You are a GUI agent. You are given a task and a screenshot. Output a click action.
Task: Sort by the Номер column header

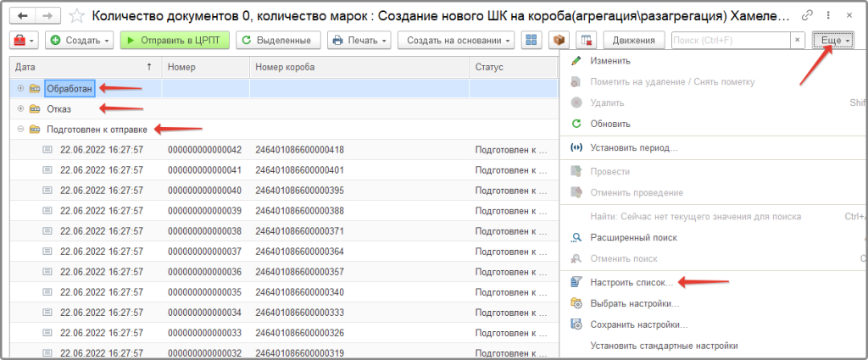point(205,67)
